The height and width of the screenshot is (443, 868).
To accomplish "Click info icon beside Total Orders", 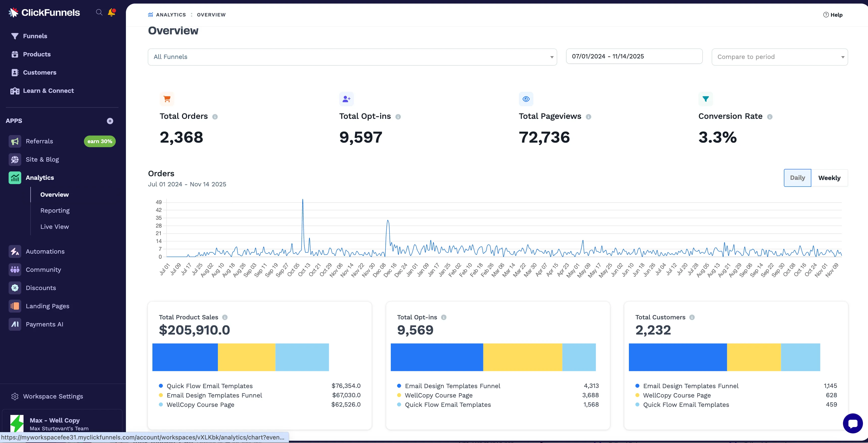I will point(215,117).
